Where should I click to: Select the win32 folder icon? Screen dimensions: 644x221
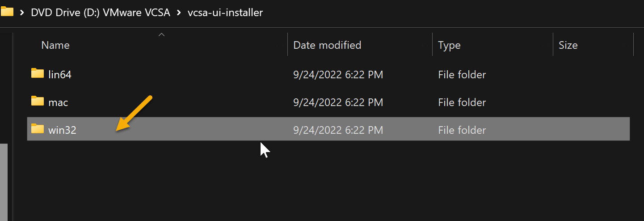[38, 129]
